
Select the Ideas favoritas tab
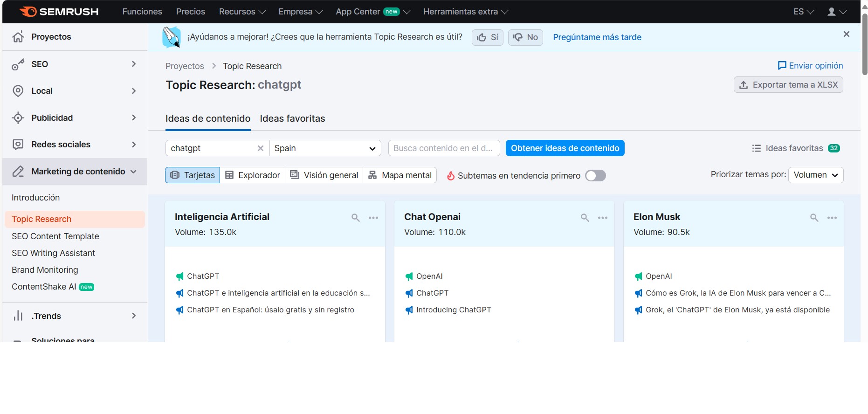pos(292,119)
